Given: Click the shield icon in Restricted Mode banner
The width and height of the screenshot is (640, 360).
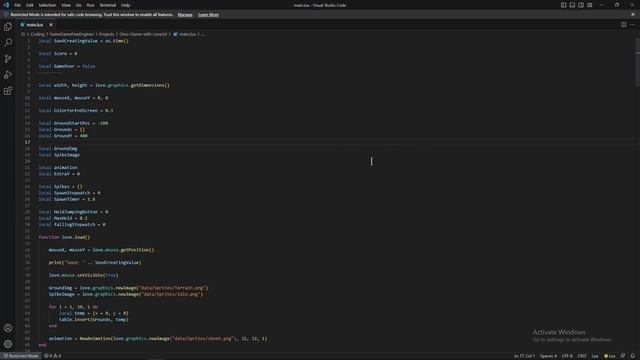Looking at the screenshot, I should 6,14.
